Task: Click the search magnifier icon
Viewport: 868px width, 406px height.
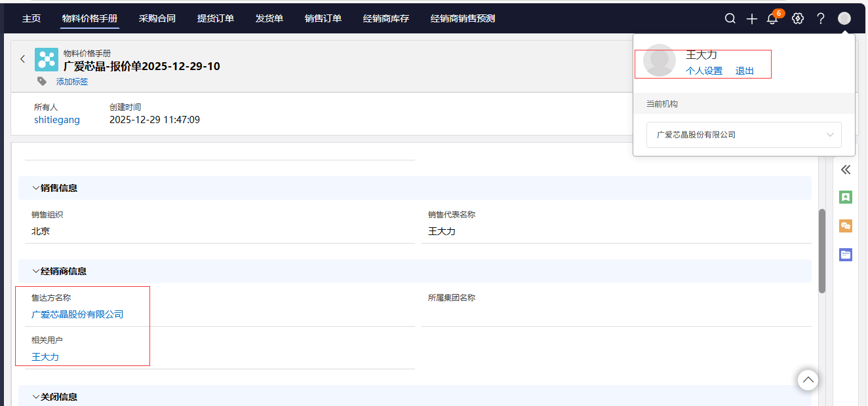Action: 730,18
